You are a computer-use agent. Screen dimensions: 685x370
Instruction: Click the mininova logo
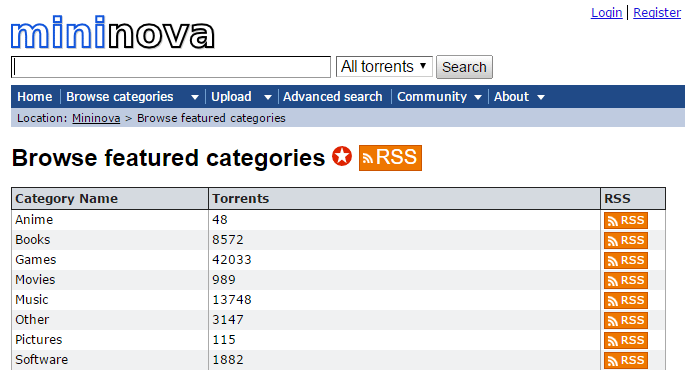[x=113, y=33]
